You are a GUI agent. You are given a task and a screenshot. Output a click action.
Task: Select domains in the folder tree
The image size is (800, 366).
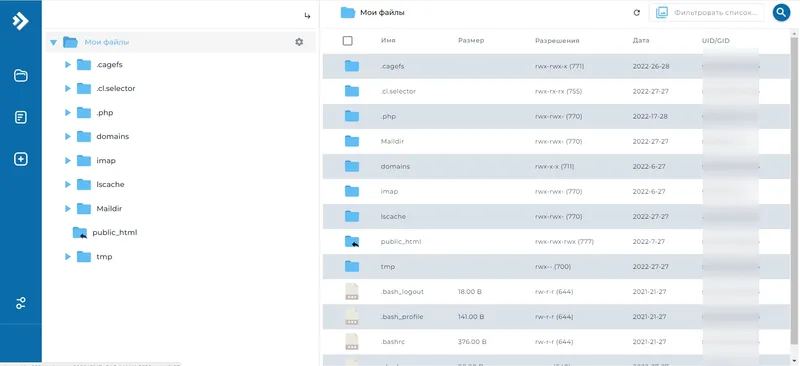click(113, 136)
